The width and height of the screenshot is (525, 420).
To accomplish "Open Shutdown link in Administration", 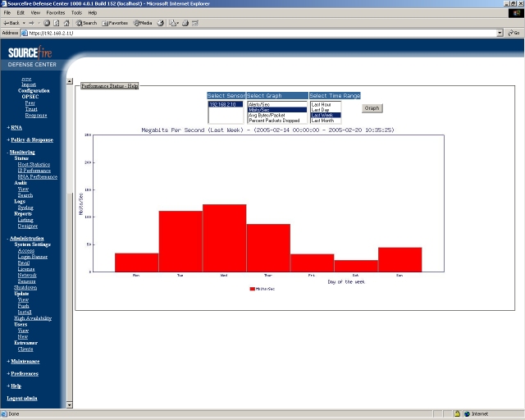I will [25, 288].
